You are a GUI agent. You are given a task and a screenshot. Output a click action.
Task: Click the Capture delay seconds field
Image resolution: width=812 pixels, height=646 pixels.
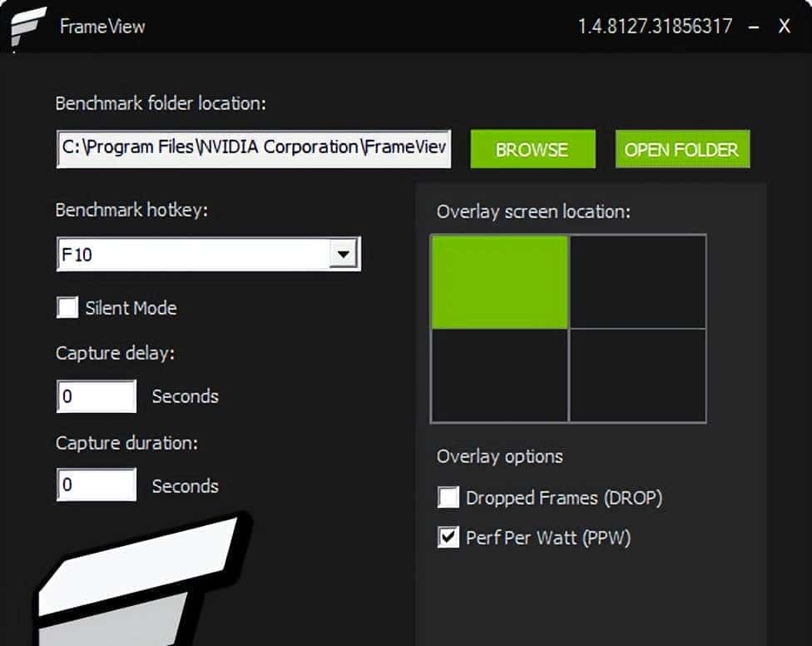[x=96, y=396]
